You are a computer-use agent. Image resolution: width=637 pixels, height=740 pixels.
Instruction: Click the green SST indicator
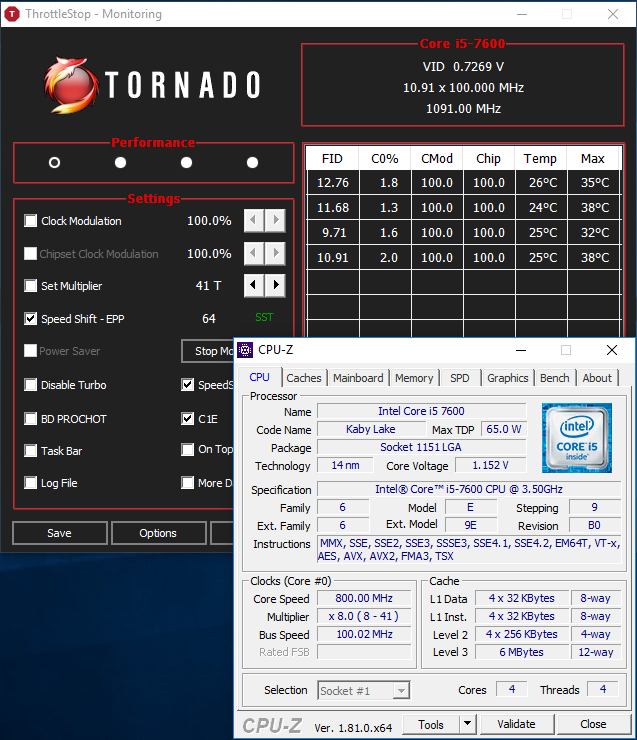[264, 317]
